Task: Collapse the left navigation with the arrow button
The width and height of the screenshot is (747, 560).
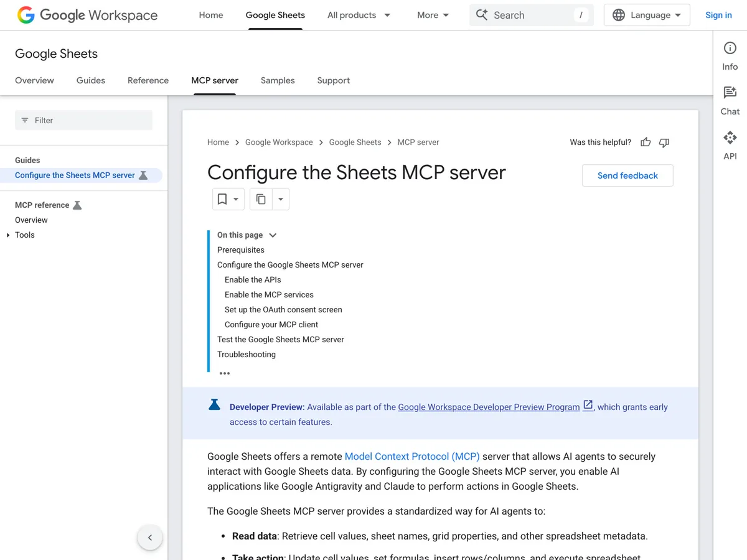Action: click(x=150, y=538)
